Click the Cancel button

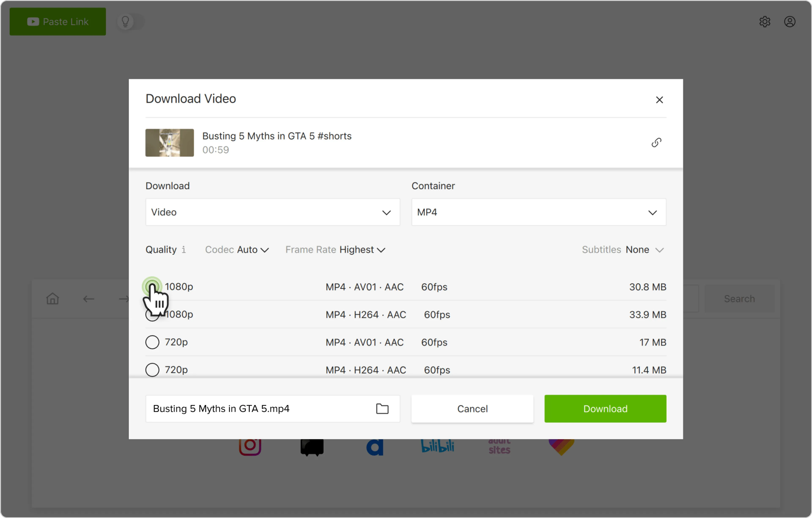tap(472, 409)
